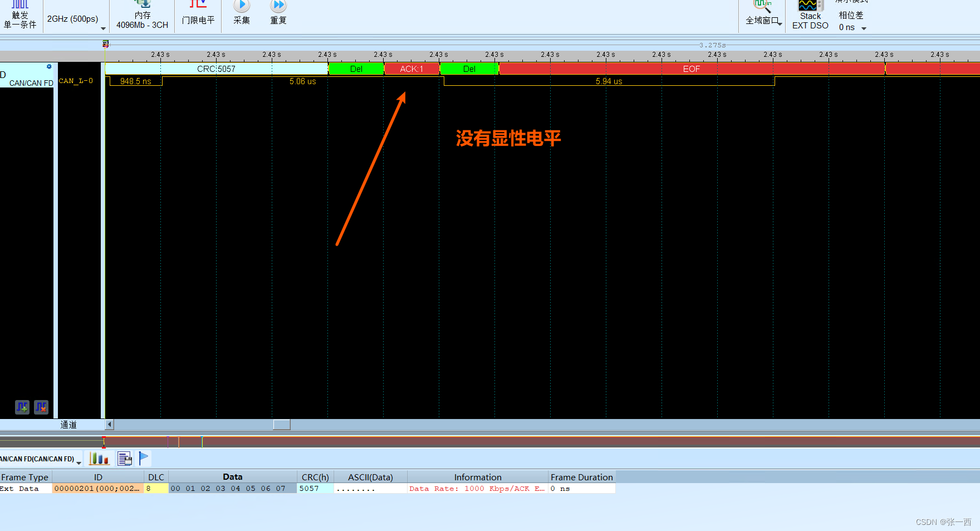Viewport: 980px width, 531px height.
Task: Click the Information column header
Action: [x=478, y=477]
